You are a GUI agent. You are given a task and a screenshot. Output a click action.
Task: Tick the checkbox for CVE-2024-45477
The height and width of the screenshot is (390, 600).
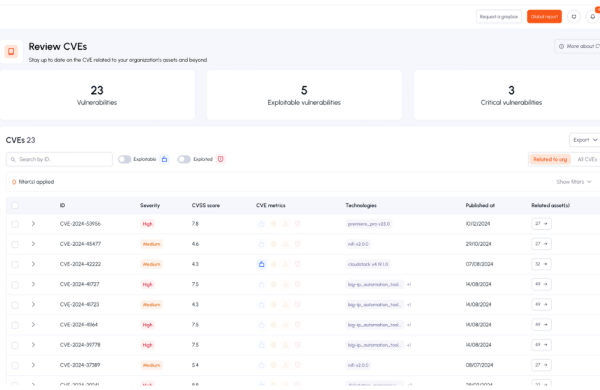15,244
